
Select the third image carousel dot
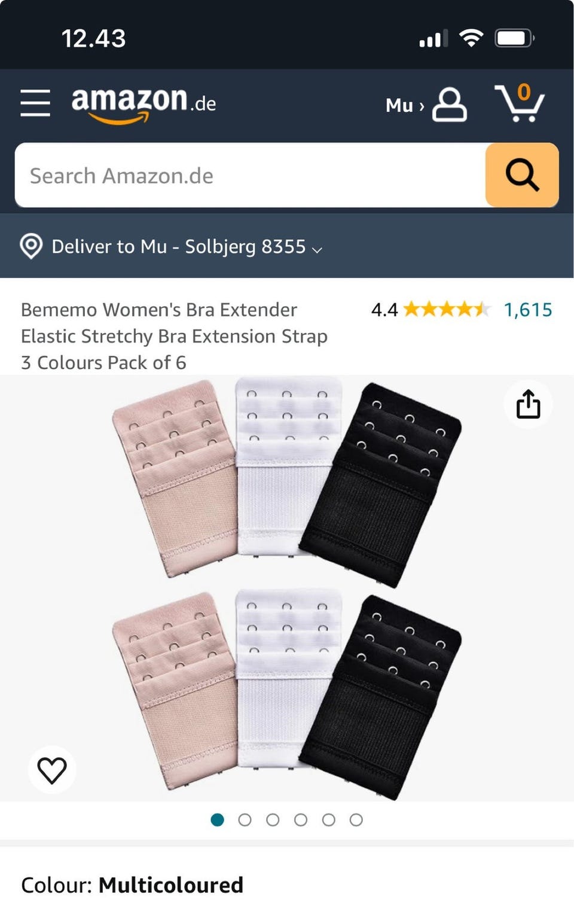point(273,820)
